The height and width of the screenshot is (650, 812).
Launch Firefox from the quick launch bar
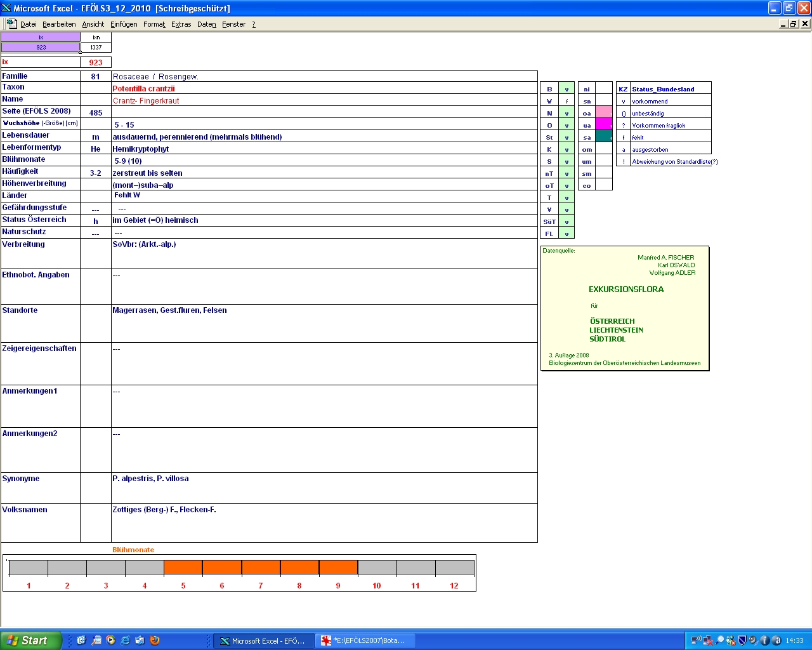click(x=155, y=640)
